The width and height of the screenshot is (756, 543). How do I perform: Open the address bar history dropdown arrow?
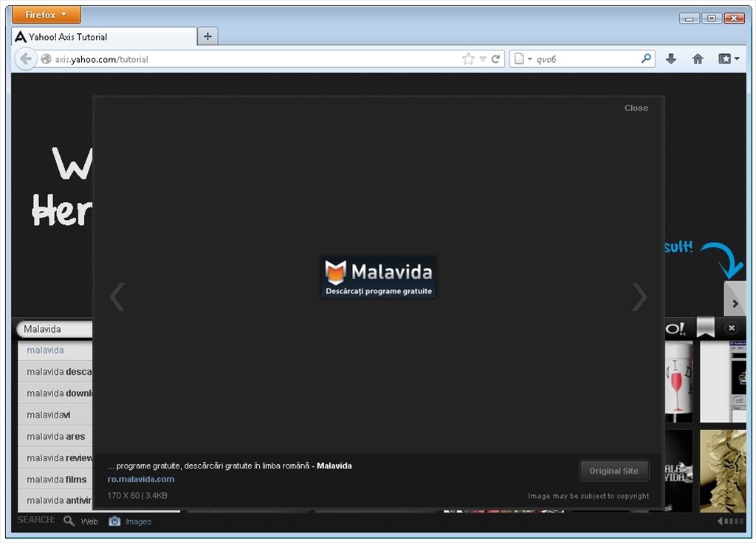click(483, 59)
